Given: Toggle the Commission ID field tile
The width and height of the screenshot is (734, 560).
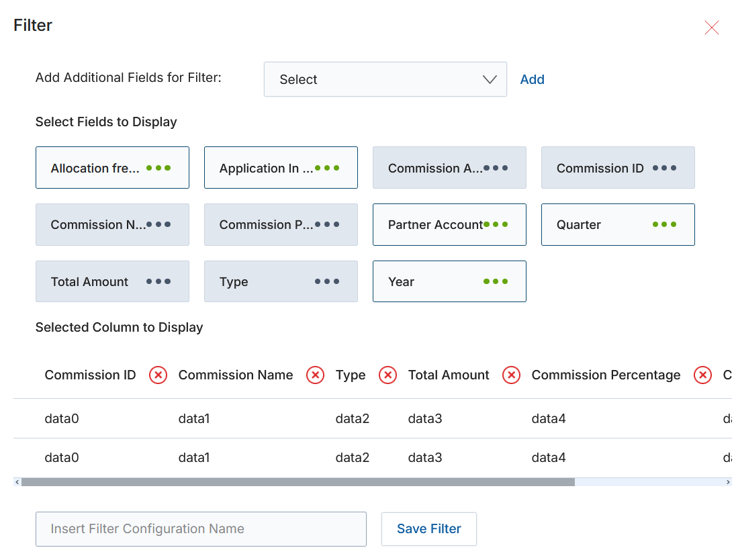Looking at the screenshot, I should 618,168.
